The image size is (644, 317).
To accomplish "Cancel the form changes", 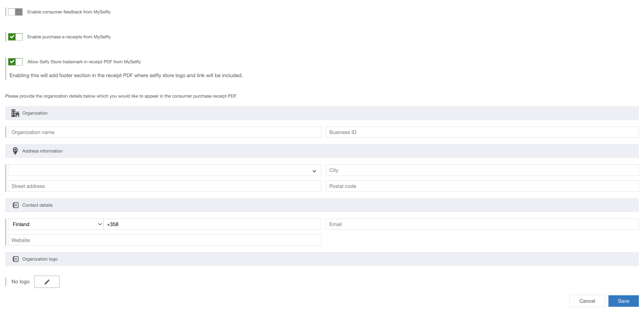I will (587, 301).
